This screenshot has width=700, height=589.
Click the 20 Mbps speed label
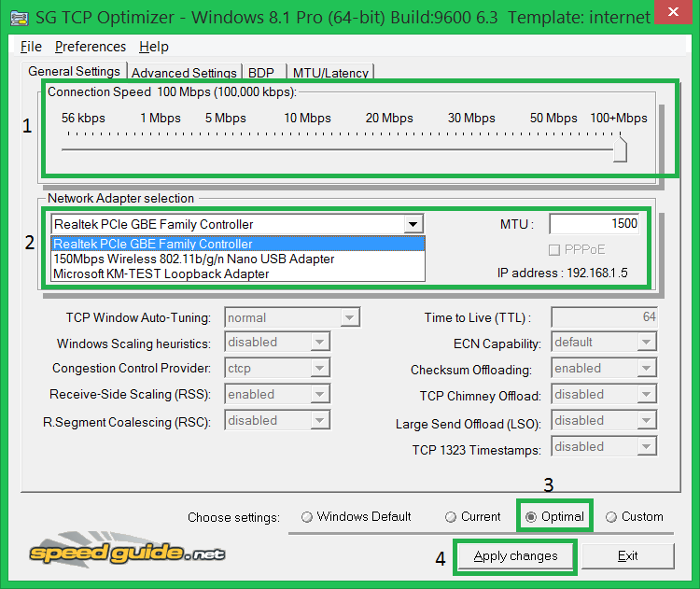tap(389, 118)
